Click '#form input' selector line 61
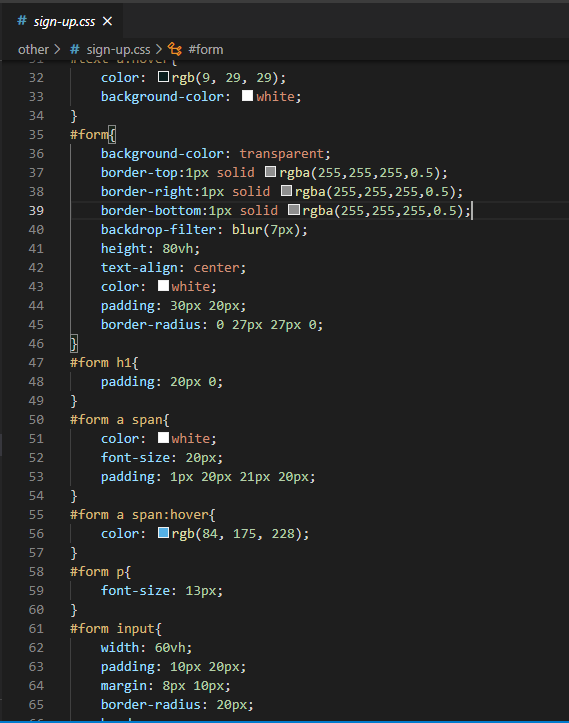 113,628
